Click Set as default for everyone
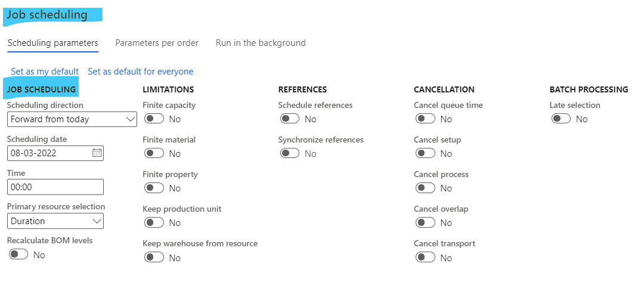 pos(141,72)
